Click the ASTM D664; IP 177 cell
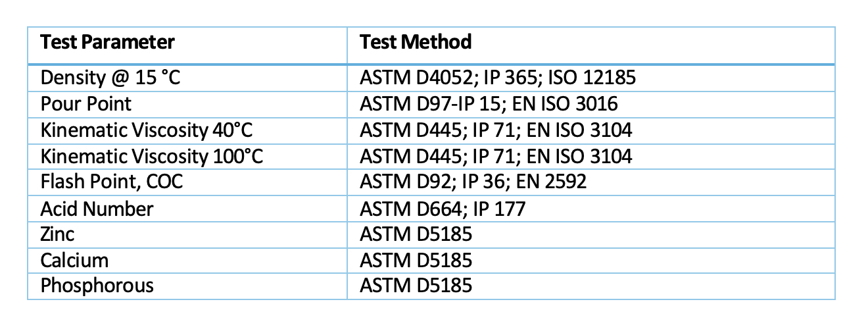The image size is (868, 333). point(443,209)
